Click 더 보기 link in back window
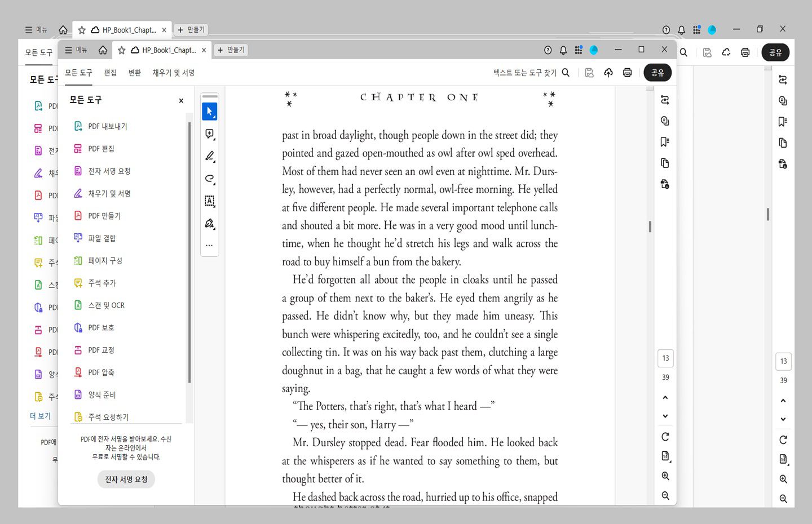This screenshot has width=812, height=524. click(40, 416)
